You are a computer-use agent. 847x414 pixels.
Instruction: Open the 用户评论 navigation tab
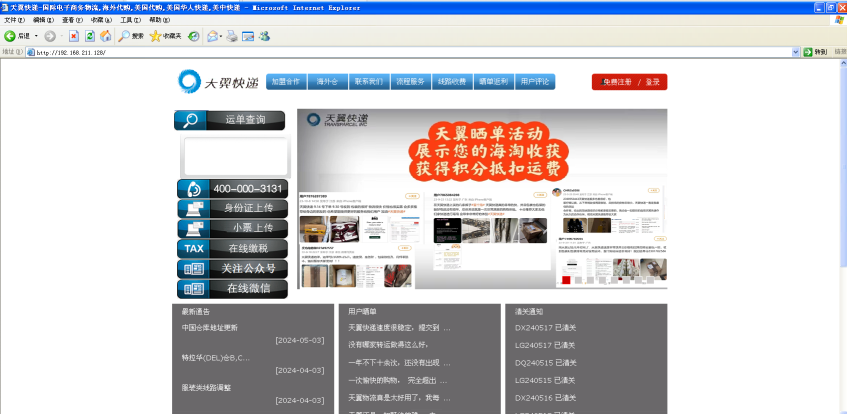pyautogui.click(x=535, y=82)
